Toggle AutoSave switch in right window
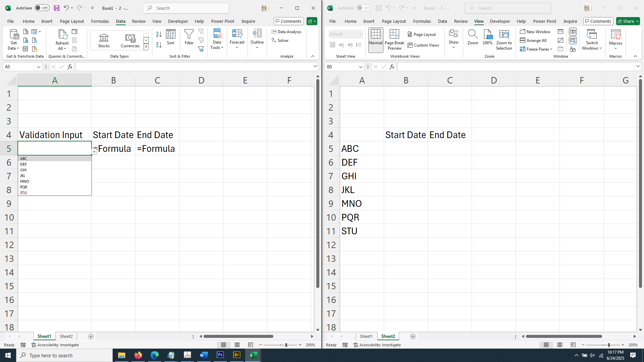This screenshot has width=644, height=362. pos(364,8)
